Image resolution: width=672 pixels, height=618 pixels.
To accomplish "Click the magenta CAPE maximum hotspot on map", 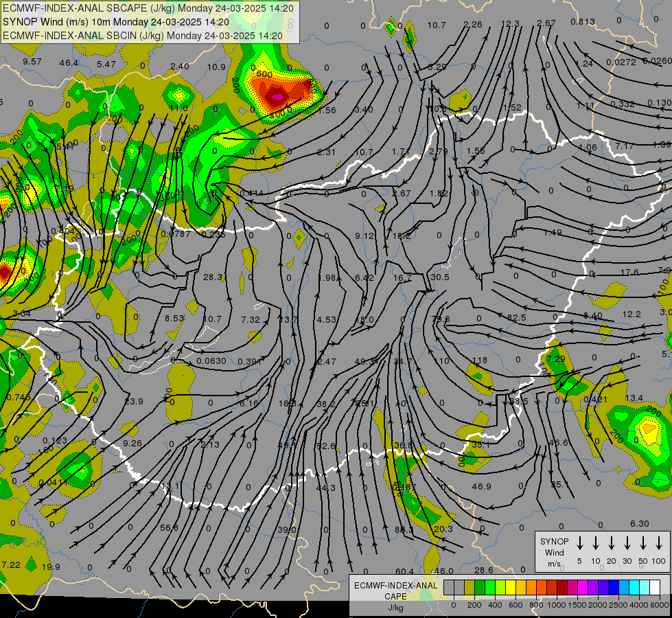I will point(277,98).
